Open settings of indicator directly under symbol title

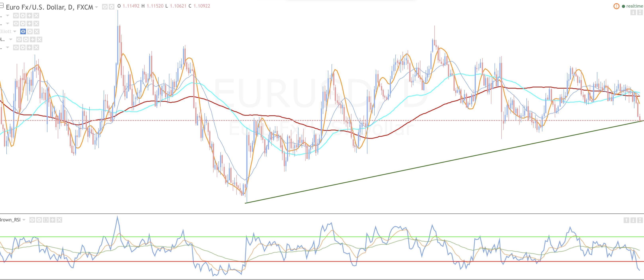coord(23,16)
